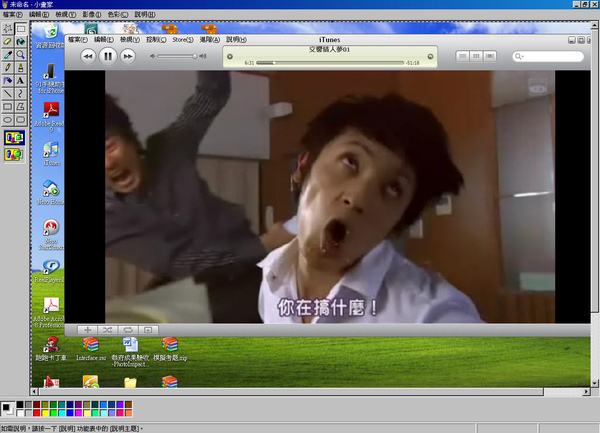Toggle the iTunes repeat button
Image resolution: width=600 pixels, height=433 pixels.
(128, 330)
